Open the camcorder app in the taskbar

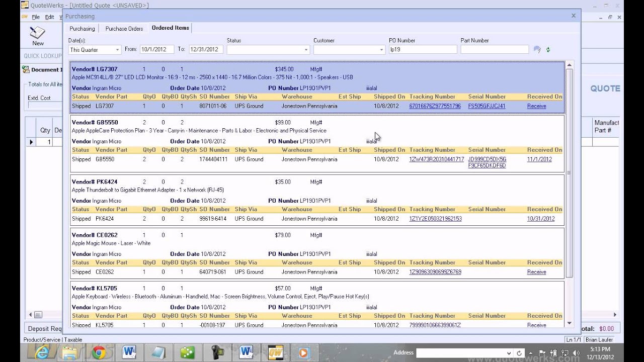[217, 352]
